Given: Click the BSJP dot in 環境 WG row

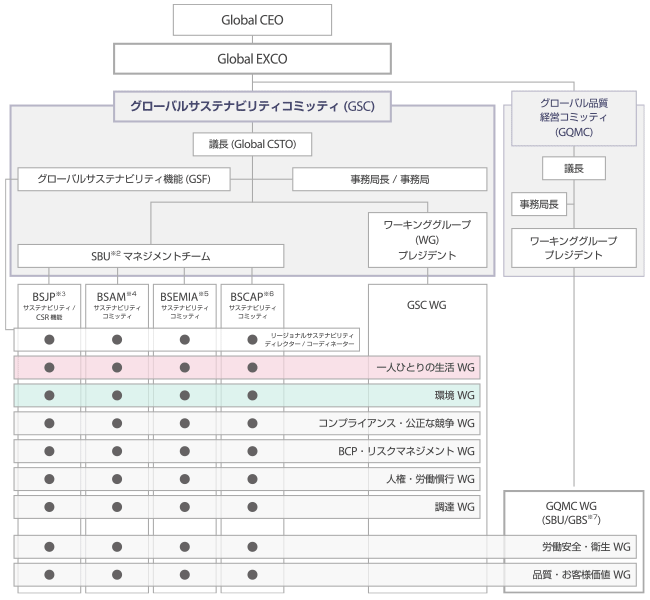Looking at the screenshot, I should tap(48, 395).
